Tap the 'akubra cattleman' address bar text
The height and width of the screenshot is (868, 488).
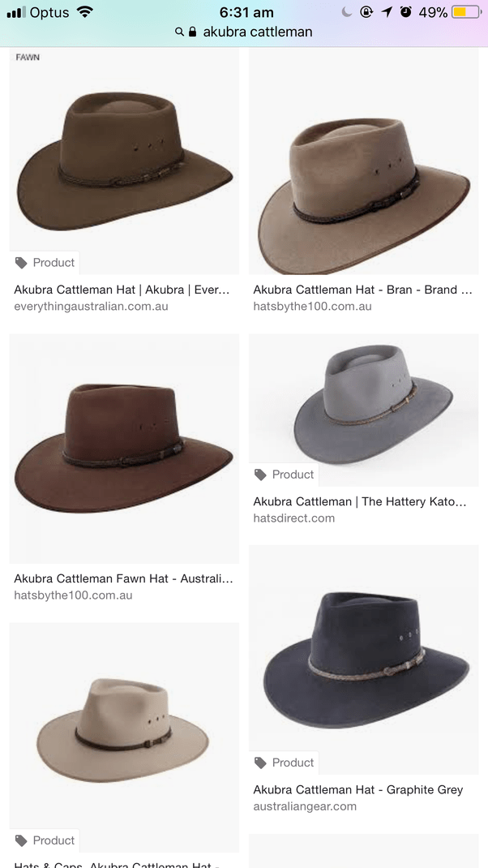click(x=257, y=32)
